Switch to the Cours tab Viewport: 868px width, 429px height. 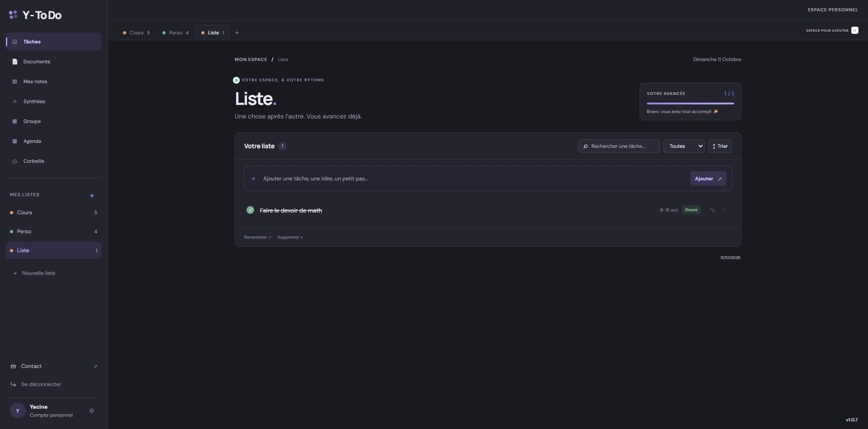coord(137,33)
